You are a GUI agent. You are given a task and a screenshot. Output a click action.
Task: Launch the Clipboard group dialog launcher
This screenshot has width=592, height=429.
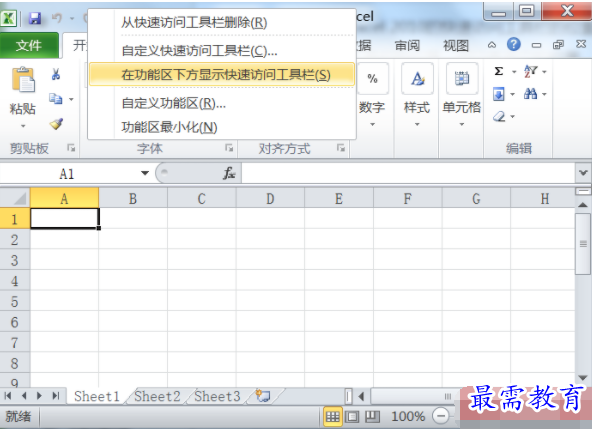click(71, 148)
